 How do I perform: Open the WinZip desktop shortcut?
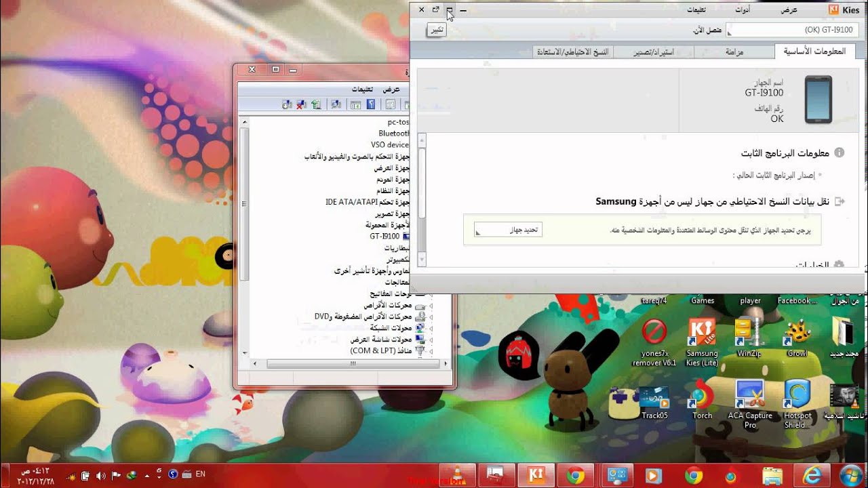click(x=749, y=338)
